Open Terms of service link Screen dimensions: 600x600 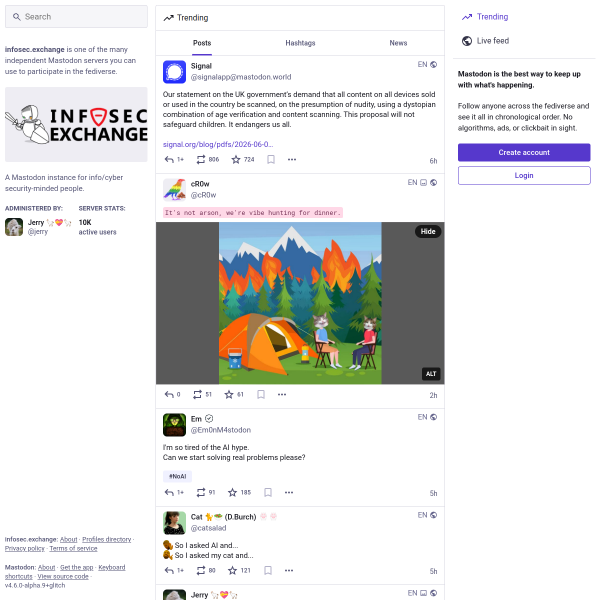coord(73,548)
